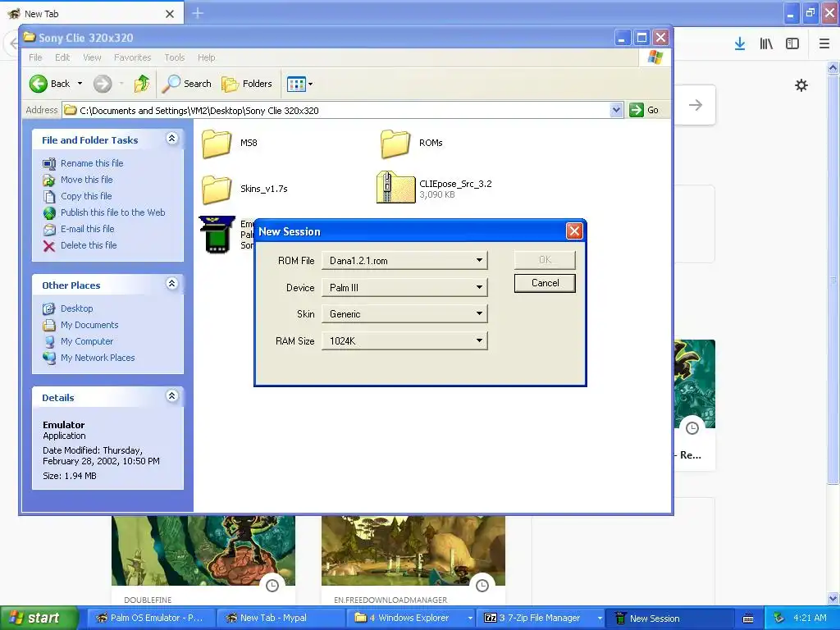Viewport: 840px width, 630px height.
Task: Click the new tab page settings gear
Action: 801,85
